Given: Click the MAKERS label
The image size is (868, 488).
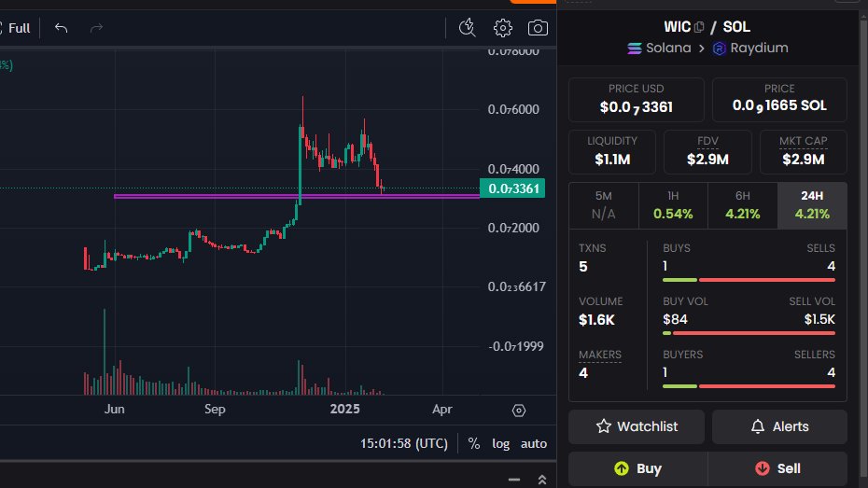Looking at the screenshot, I should pyautogui.click(x=600, y=355).
